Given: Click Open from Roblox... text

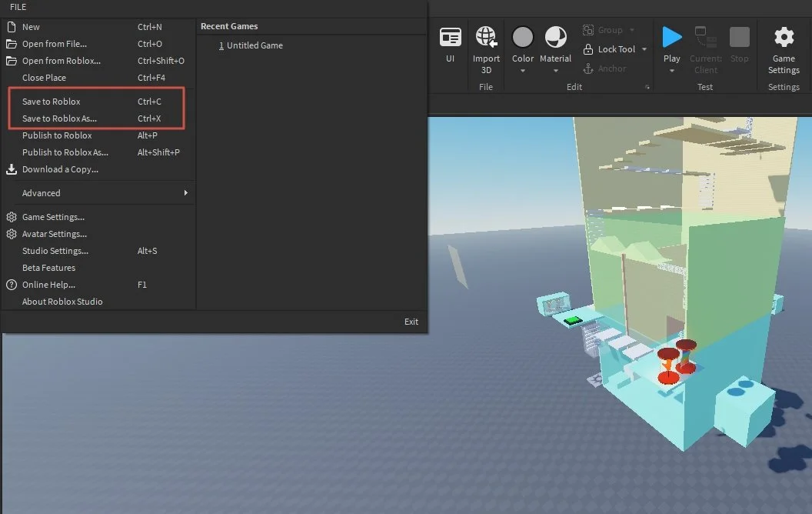Looking at the screenshot, I should 61,61.
